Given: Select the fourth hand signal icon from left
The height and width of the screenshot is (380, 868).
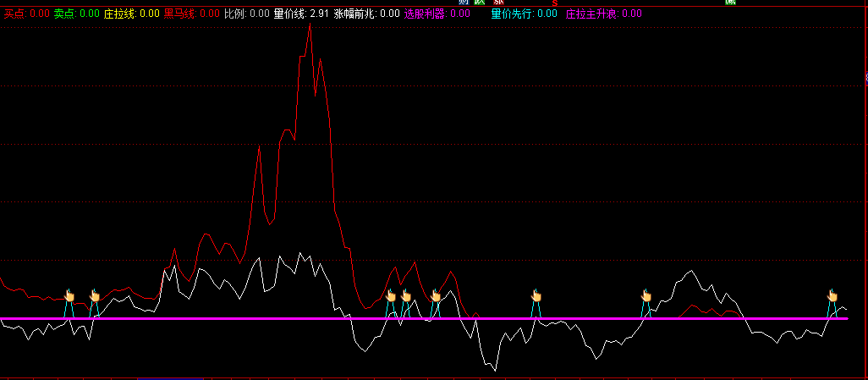Looking at the screenshot, I should click(x=406, y=295).
